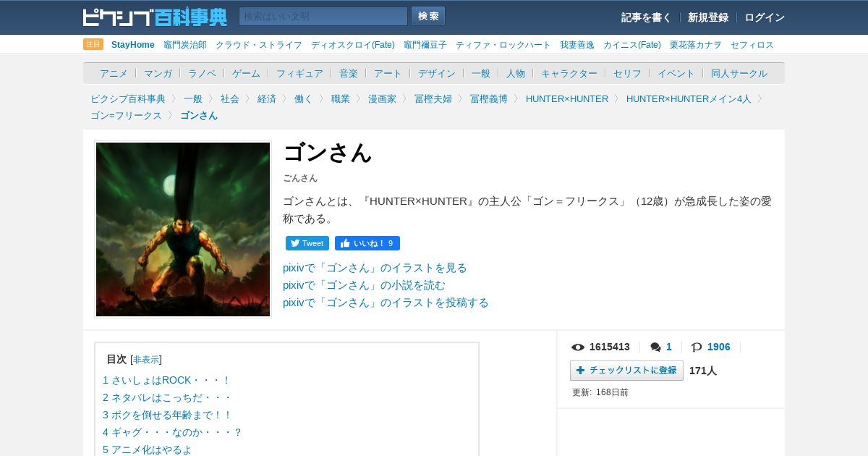The width and height of the screenshot is (868, 456).
Task: Go to 冨樫義博 breadcrumb
Action: click(489, 99)
